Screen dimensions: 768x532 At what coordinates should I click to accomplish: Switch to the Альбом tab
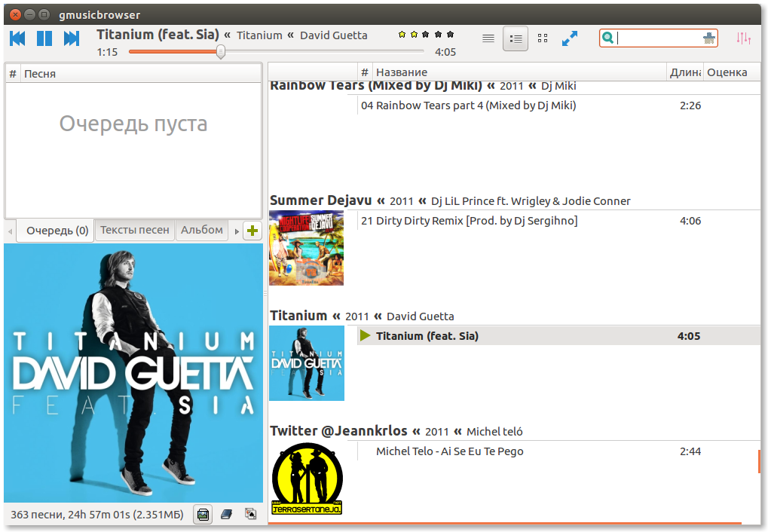(x=202, y=230)
